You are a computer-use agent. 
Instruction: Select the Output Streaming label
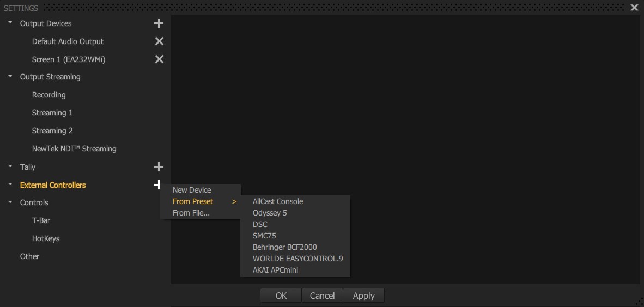point(50,77)
